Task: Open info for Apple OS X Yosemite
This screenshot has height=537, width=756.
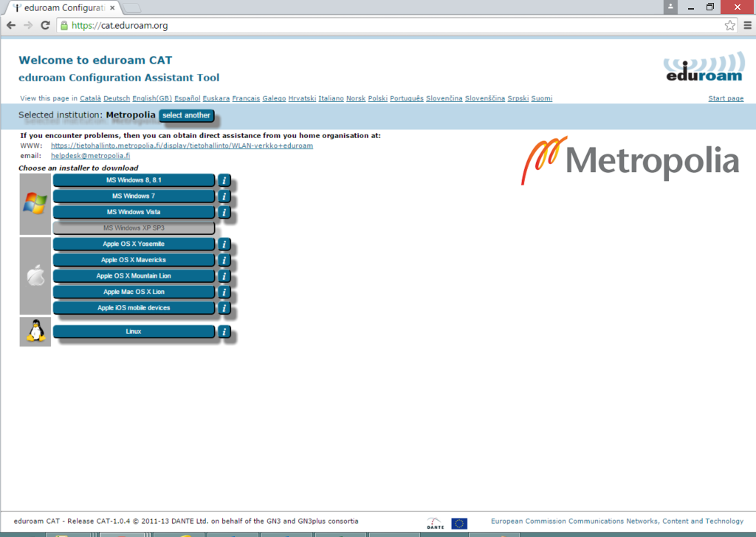Action: coord(224,244)
